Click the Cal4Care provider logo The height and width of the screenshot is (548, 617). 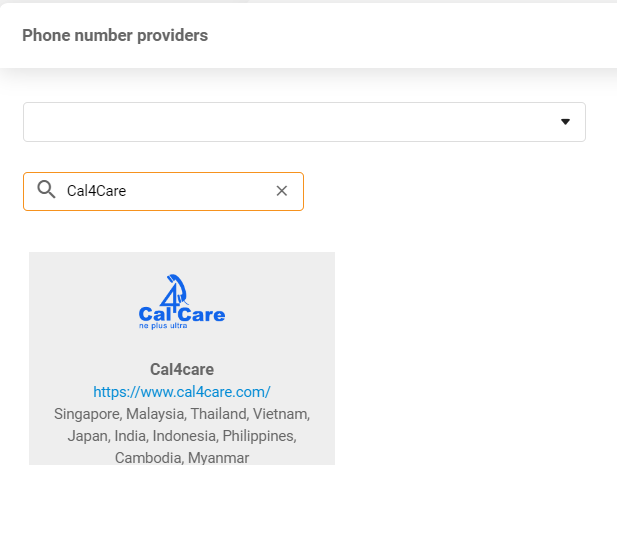181,302
